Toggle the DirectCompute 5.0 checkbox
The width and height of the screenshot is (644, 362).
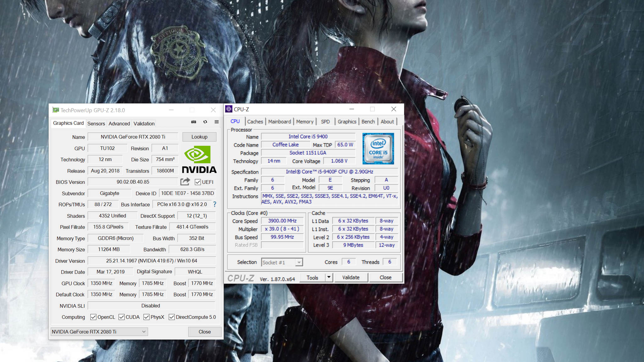172,317
